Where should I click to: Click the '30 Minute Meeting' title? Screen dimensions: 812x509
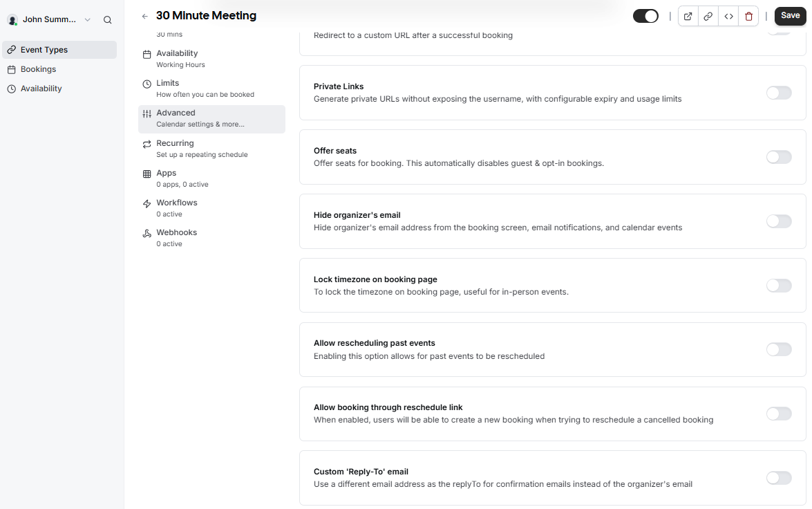206,15
